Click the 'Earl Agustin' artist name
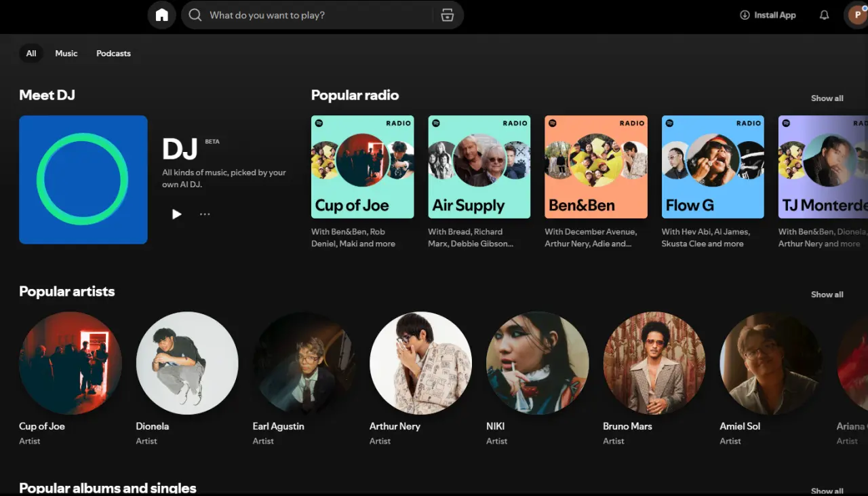The height and width of the screenshot is (496, 868). (278, 426)
